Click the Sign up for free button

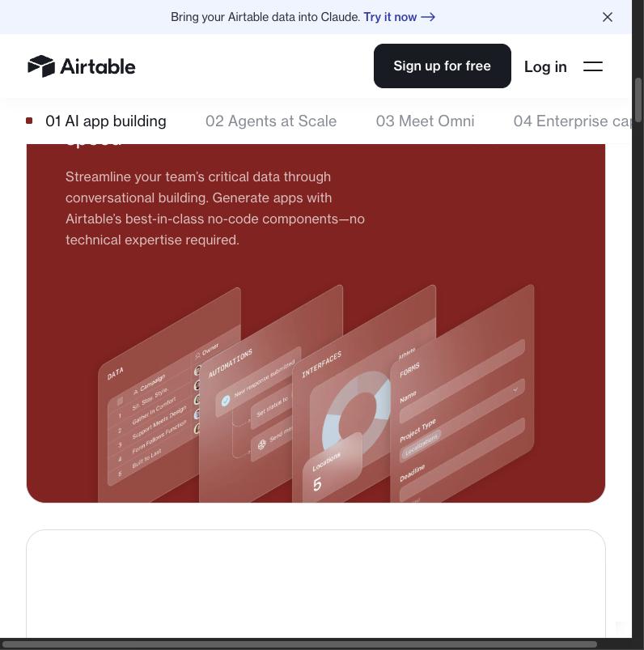pos(443,66)
